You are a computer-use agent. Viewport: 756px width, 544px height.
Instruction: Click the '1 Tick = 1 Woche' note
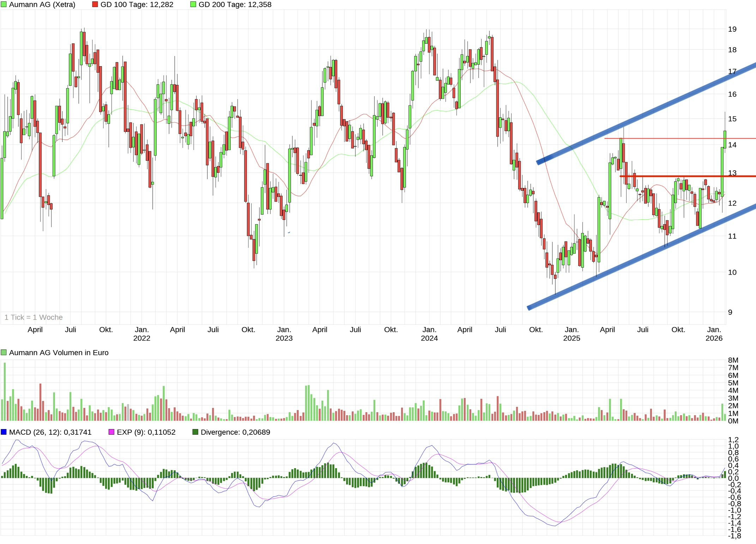coord(34,317)
